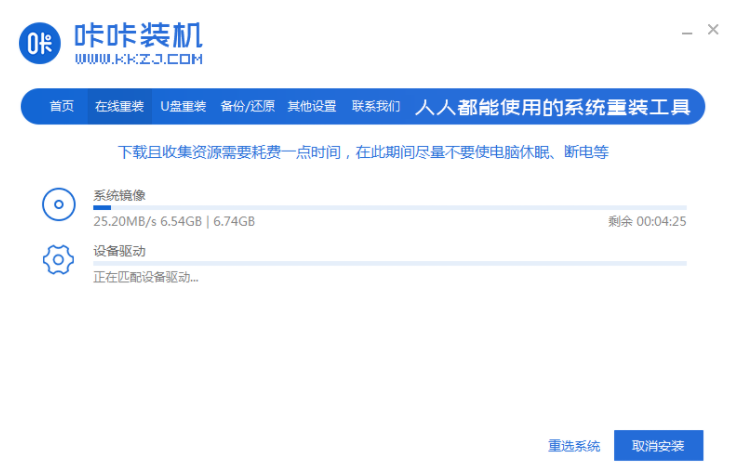
Task: Select the 联系我们 tab
Action: click(376, 106)
